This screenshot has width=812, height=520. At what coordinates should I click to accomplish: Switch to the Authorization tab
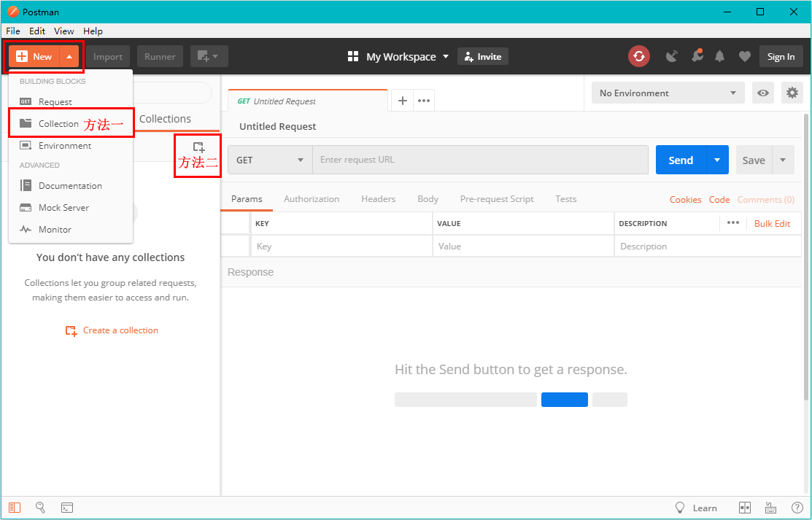(312, 199)
